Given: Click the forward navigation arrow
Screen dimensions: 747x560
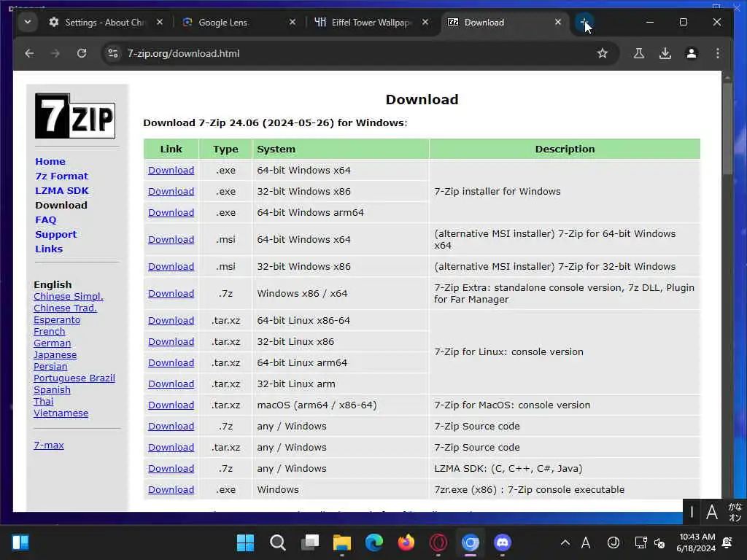Looking at the screenshot, I should (x=55, y=53).
